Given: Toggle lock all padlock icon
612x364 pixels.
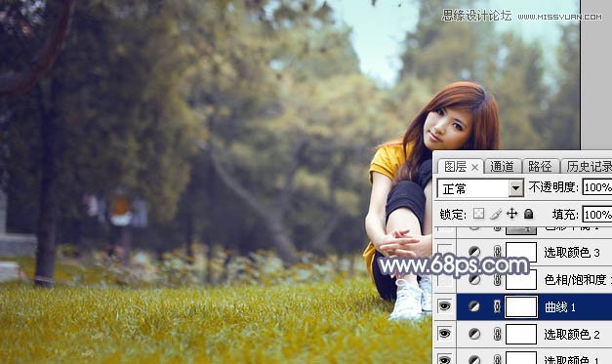Looking at the screenshot, I should coord(528,214).
